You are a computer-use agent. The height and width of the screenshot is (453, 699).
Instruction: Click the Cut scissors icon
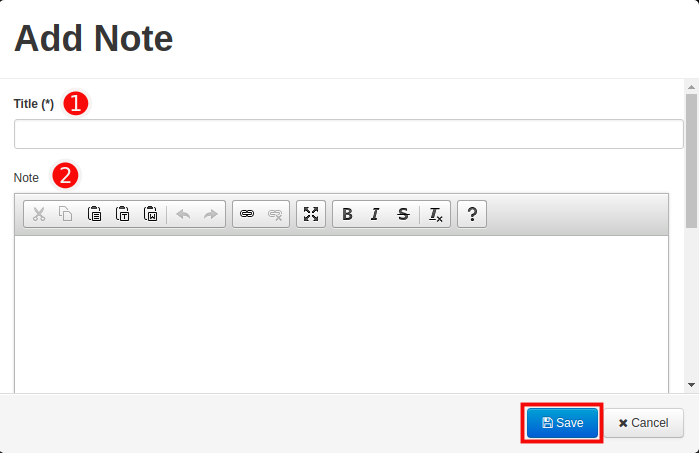pyautogui.click(x=39, y=214)
